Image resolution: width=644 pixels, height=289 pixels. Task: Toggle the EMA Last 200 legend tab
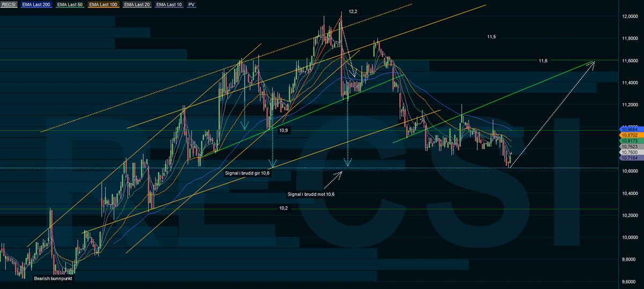tap(36, 4)
